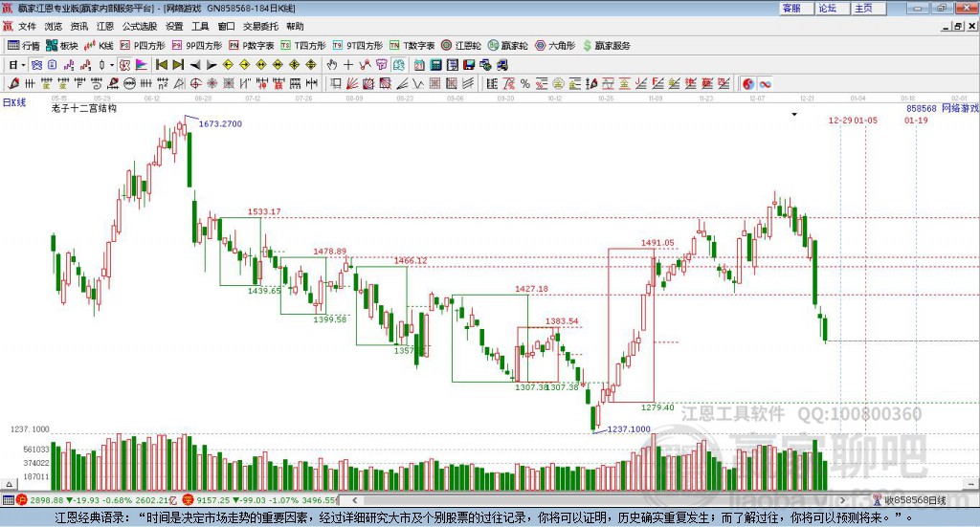Step forward with black right triangle

212,64
